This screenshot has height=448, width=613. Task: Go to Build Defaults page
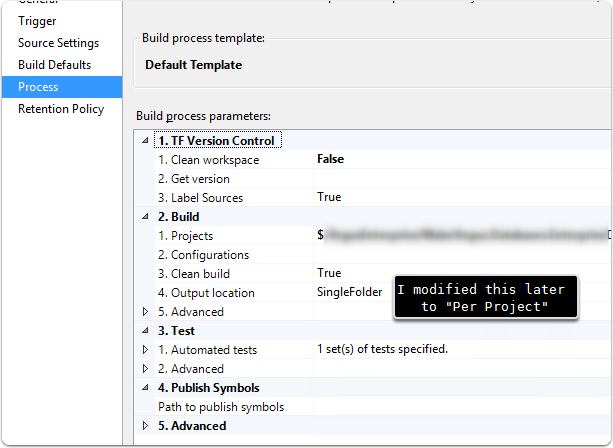(54, 65)
